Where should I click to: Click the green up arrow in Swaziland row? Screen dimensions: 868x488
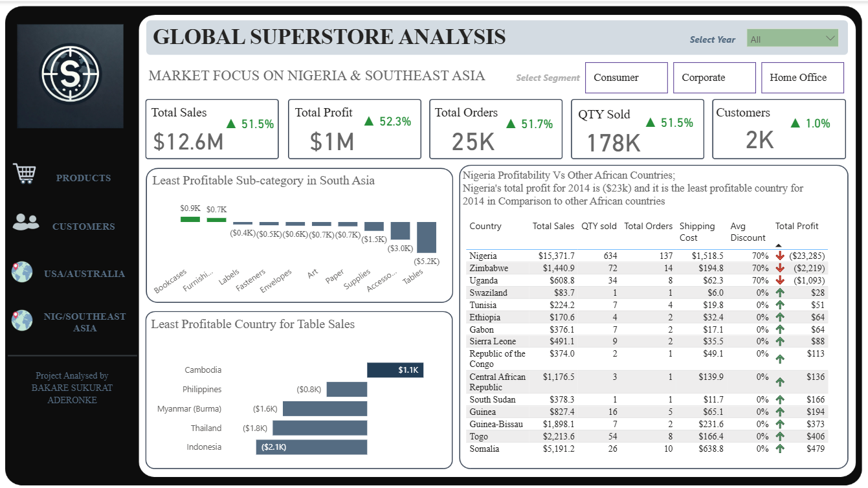[x=780, y=293]
